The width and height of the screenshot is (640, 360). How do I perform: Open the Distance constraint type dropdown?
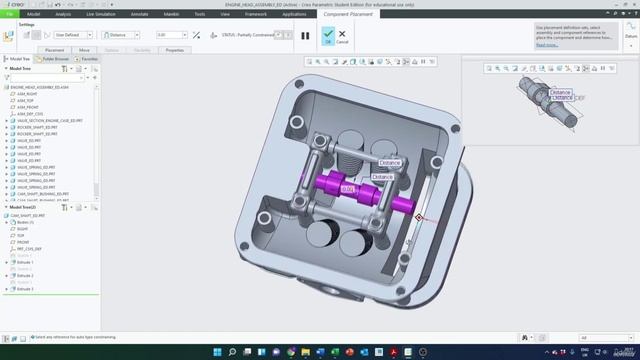point(137,35)
